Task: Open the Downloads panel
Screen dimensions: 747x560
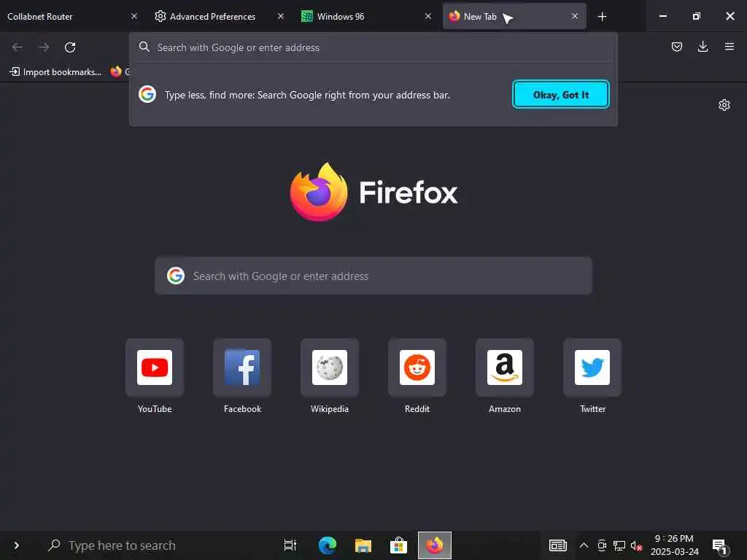Action: [x=703, y=47]
